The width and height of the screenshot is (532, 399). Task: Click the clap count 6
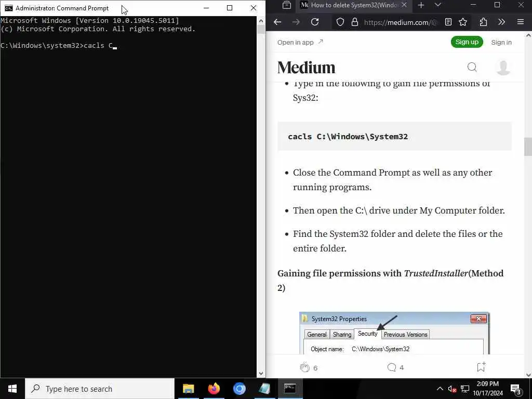[315, 368]
